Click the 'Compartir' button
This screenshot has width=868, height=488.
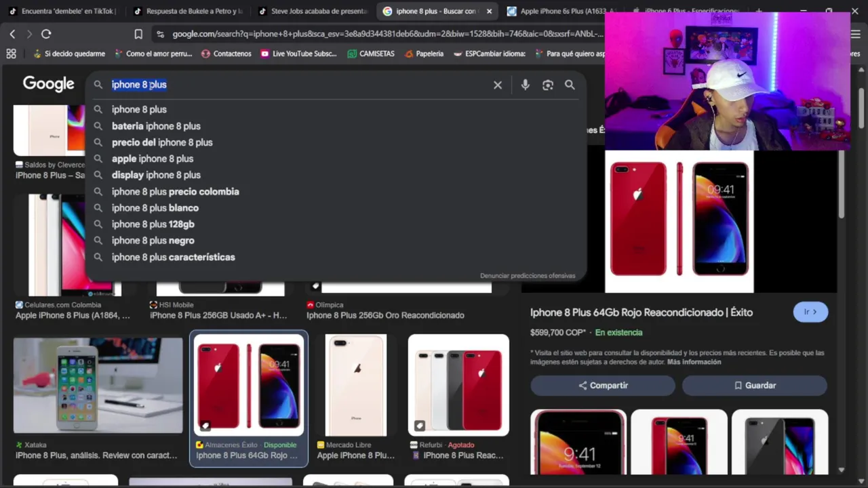coord(603,385)
